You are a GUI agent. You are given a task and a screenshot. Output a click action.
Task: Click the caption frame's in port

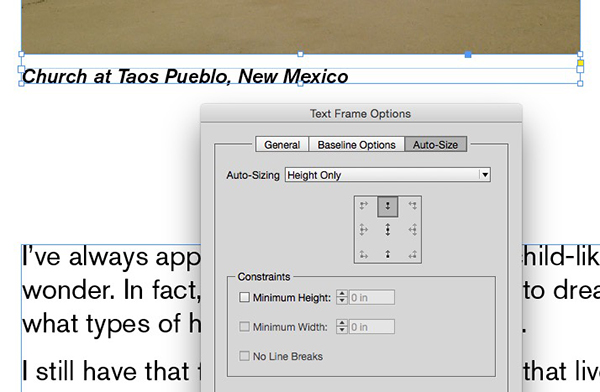pyautogui.click(x=21, y=69)
